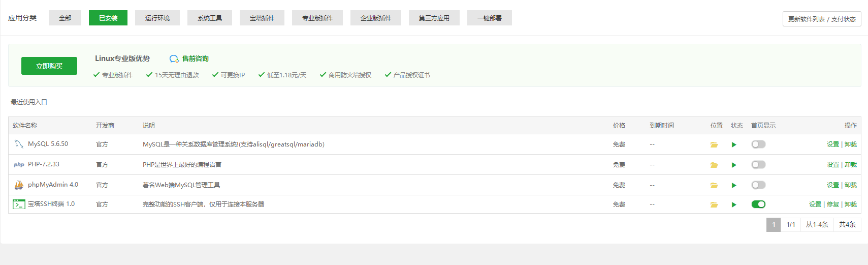868x265 pixels.
Task: Open folder location icon for MySQL 5.6.50
Action: click(714, 145)
